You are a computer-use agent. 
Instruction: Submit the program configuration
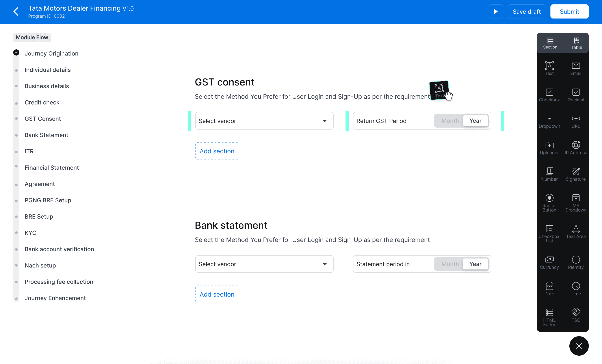coord(569,11)
